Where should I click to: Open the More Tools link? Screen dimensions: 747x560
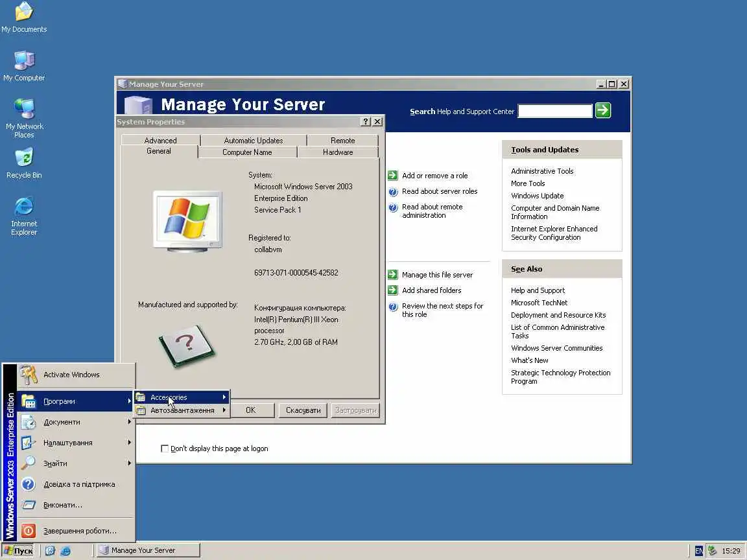tap(528, 183)
